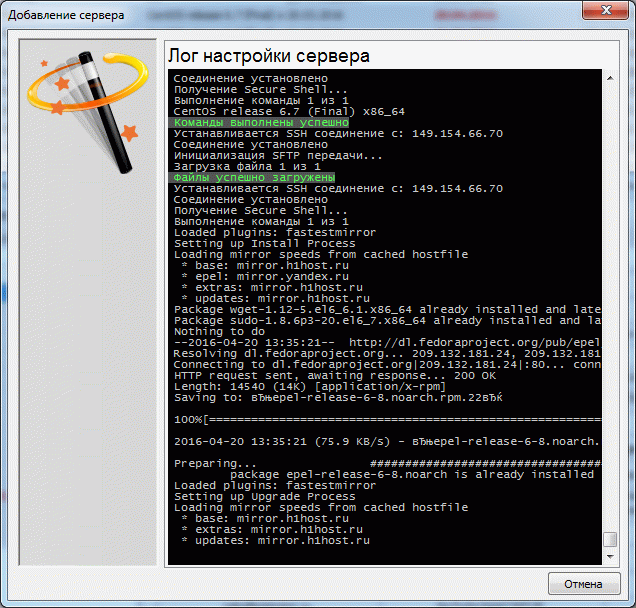Click the '2016-04-20 13:35:21 (75.9 KB/s)' line
The width and height of the screenshot is (636, 608).
pos(387,441)
